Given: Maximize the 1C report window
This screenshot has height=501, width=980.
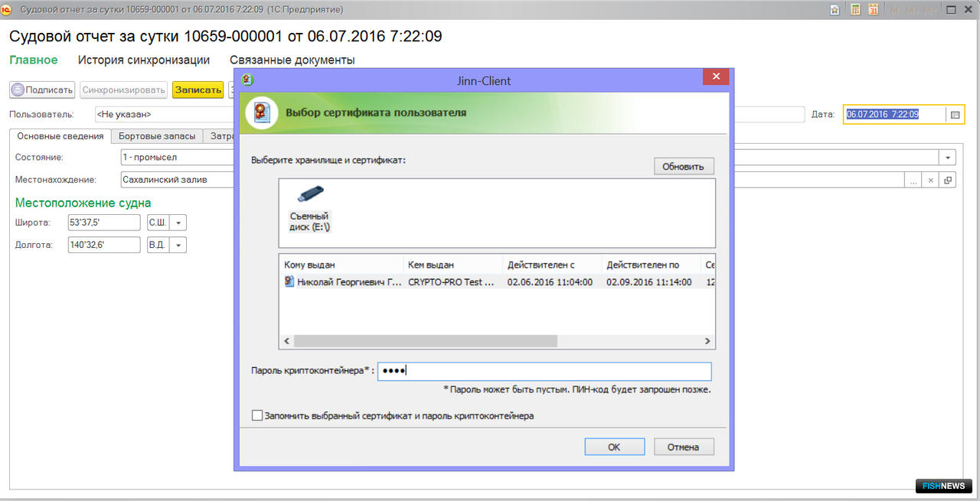Looking at the screenshot, I should coord(951,10).
